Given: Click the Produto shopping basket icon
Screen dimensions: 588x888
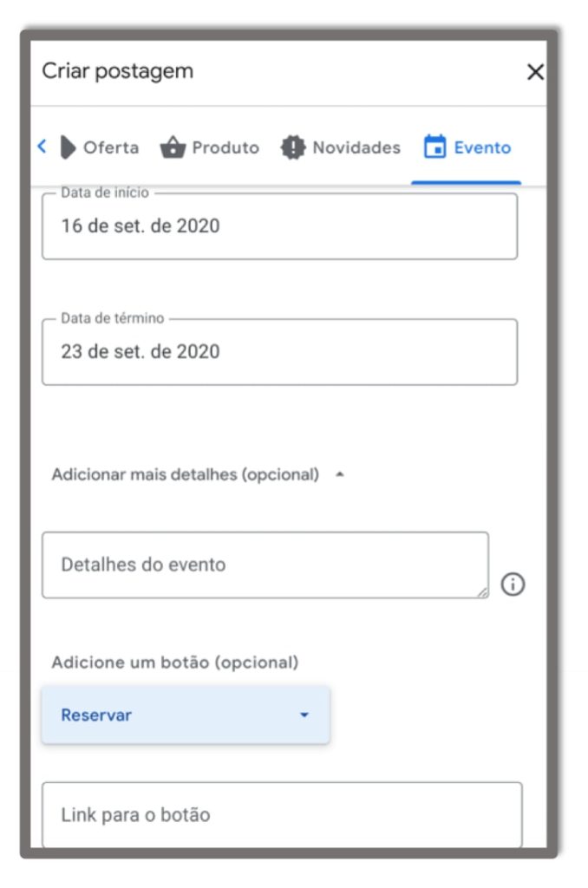Looking at the screenshot, I should pos(173,147).
